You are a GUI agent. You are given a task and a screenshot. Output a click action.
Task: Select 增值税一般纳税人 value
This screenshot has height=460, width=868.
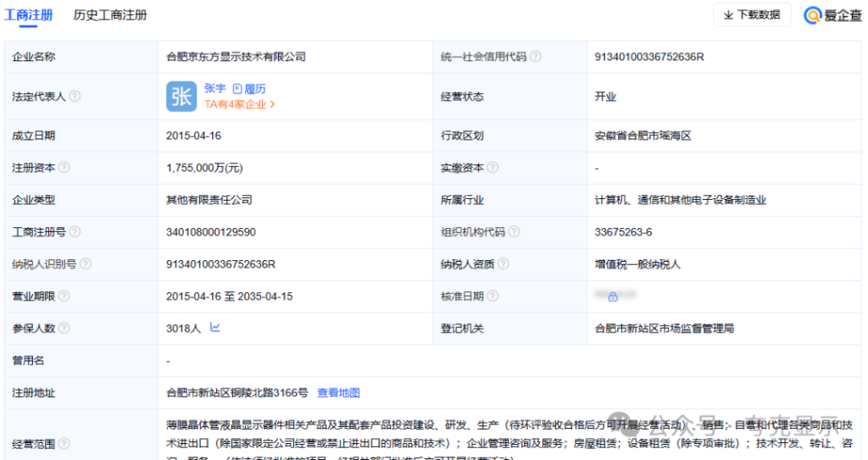point(637,264)
